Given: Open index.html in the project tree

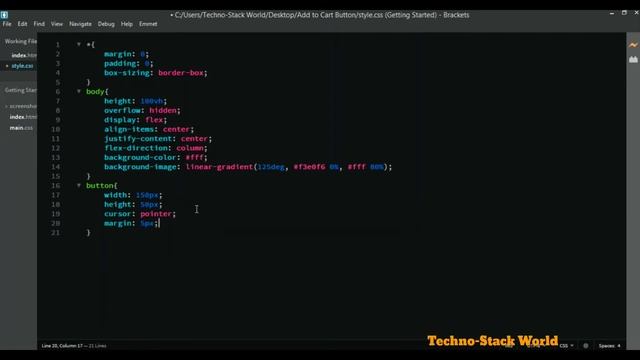Looking at the screenshot, I should [23, 117].
